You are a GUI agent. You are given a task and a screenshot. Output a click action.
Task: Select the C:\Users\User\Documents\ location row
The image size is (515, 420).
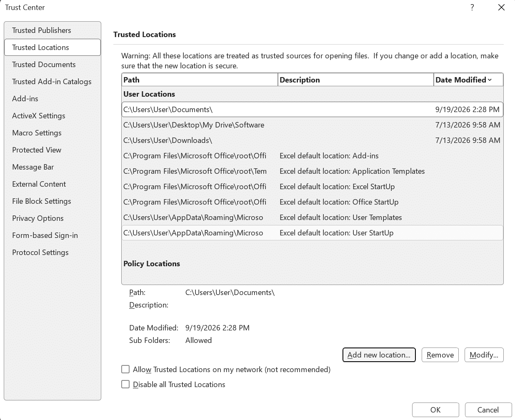312,110
